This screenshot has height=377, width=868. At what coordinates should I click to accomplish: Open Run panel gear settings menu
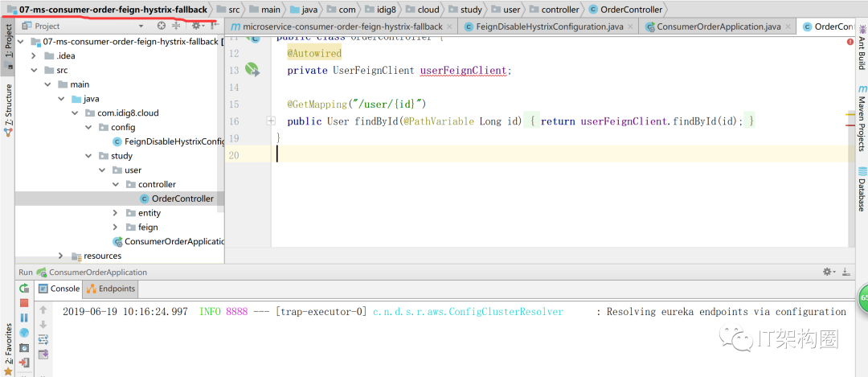pyautogui.click(x=828, y=272)
